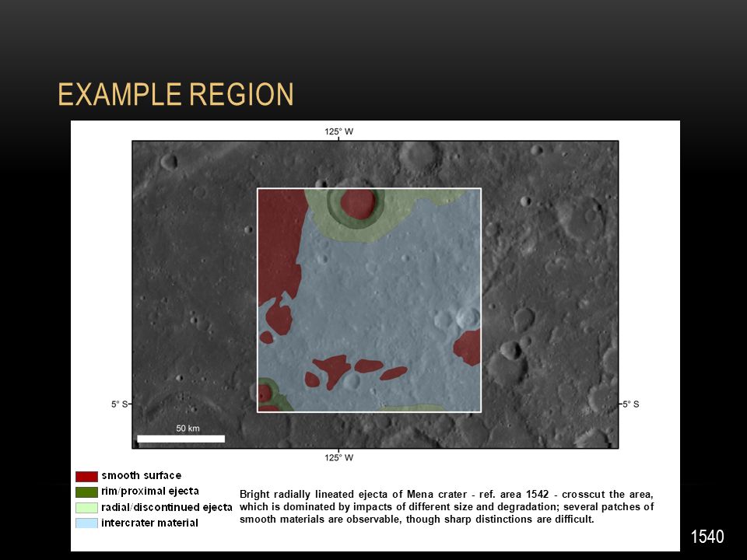Image resolution: width=747 pixels, height=560 pixels.
Task: Click the red crater floor inside green rim
Action: (358, 204)
